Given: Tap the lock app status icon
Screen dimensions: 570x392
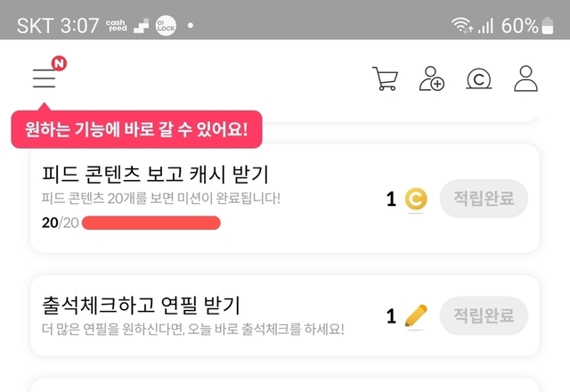Looking at the screenshot, I should [x=166, y=26].
